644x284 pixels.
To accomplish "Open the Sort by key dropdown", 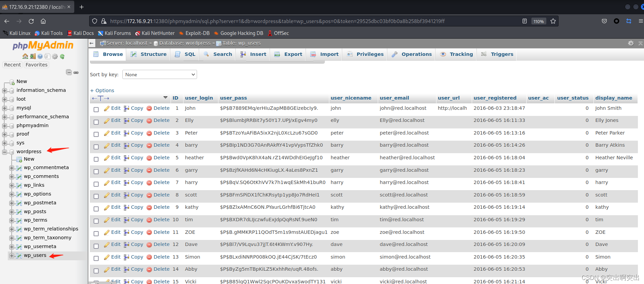I will point(160,75).
